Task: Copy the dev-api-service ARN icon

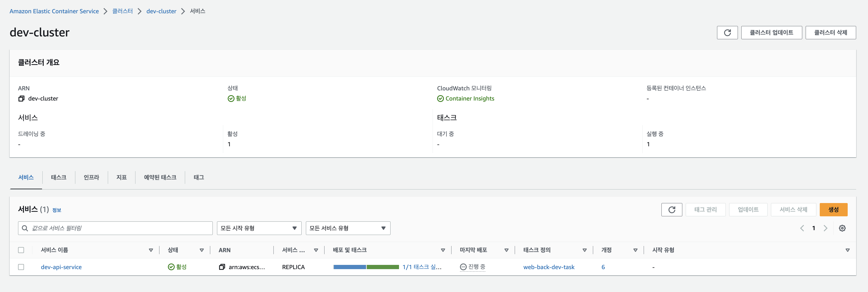Action: coord(222,267)
